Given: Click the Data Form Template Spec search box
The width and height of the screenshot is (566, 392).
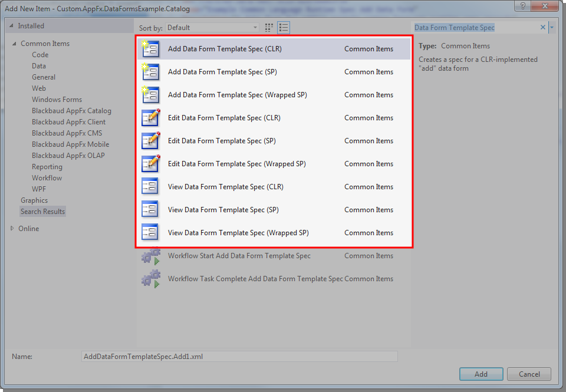Looking at the screenshot, I should pos(475,28).
